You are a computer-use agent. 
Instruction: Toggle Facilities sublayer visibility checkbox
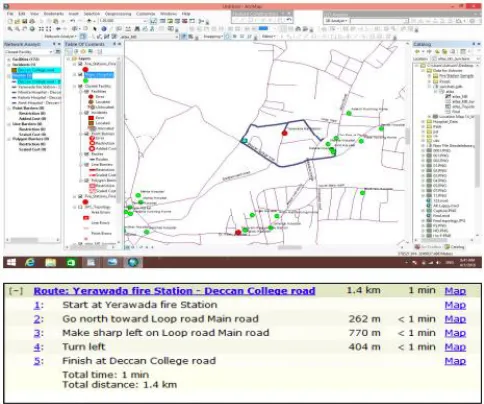click(x=87, y=91)
